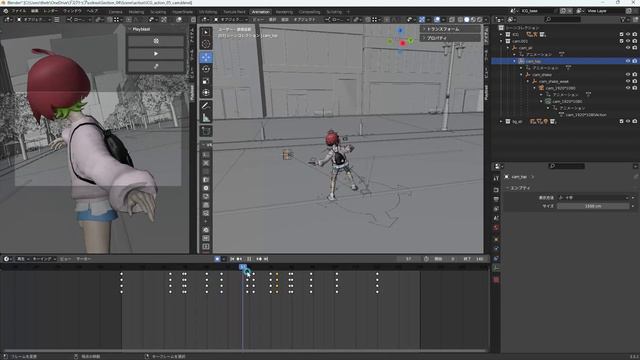The image size is (640, 360).
Task: Switch to solid viewport shading
Action: click(467, 19)
